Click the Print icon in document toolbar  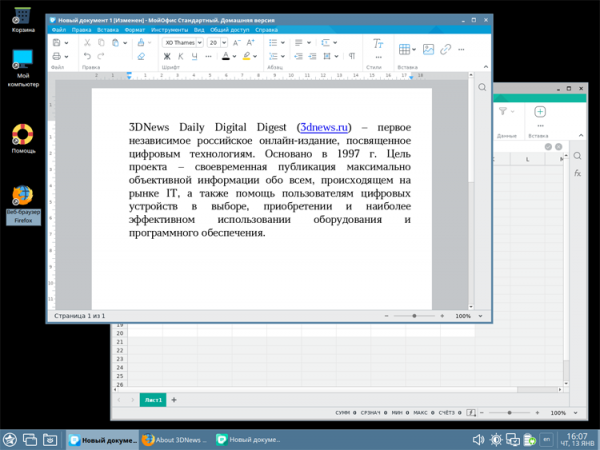[56, 56]
